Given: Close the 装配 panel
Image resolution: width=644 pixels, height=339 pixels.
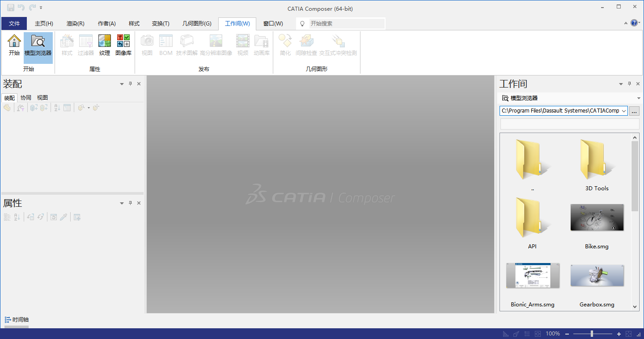Looking at the screenshot, I should coord(139,84).
